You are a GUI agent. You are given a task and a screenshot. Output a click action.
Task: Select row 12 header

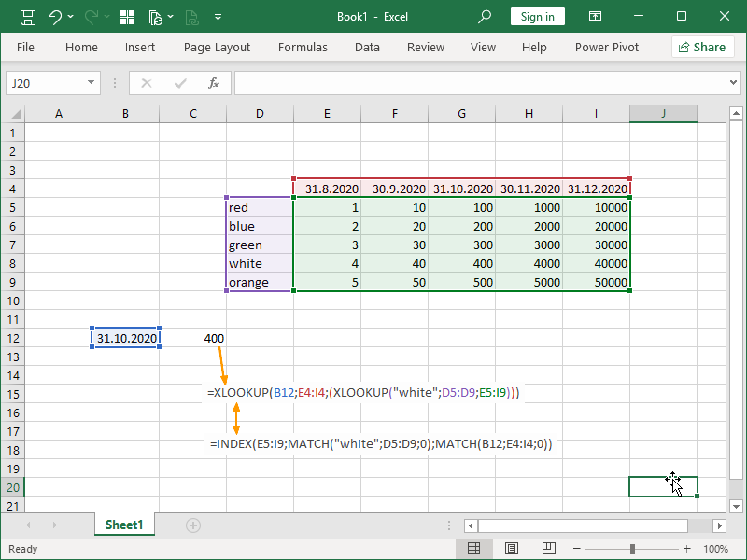[13, 338]
